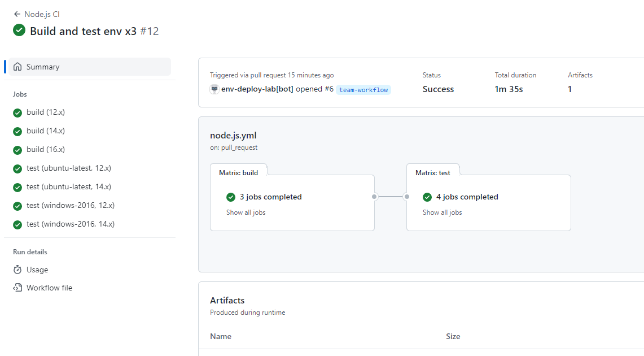Click the green check on build (12.x)

[17, 112]
